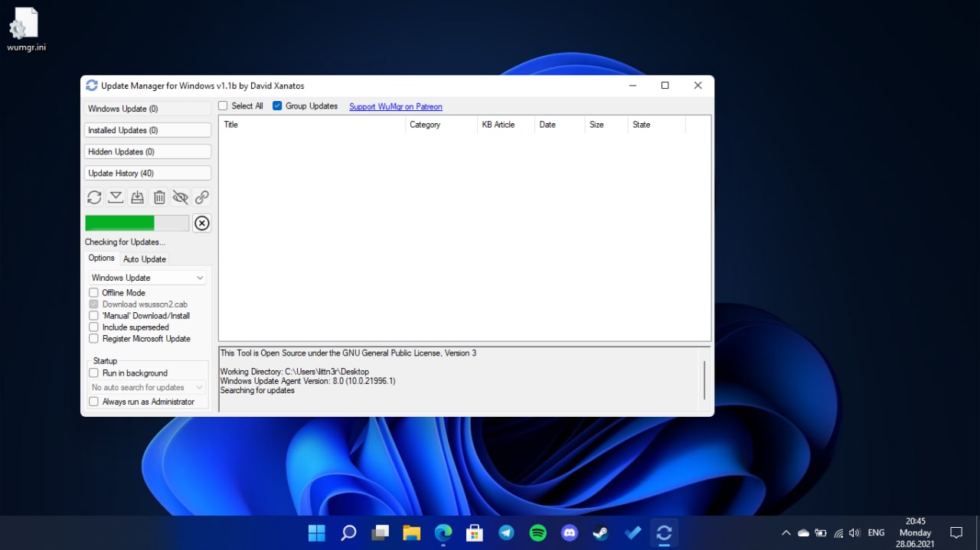This screenshot has width=980, height=550.
Task: Open the taskbar clock and date
Action: pos(915,532)
